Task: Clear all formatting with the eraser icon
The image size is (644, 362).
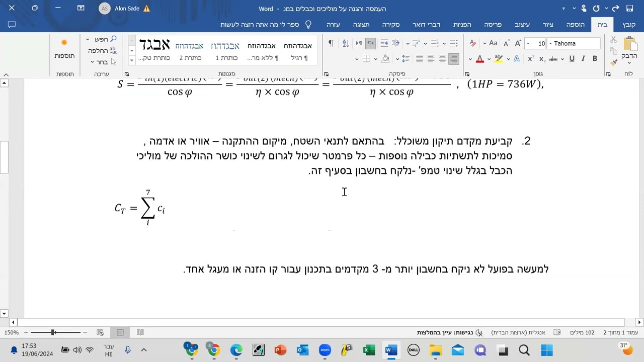Action: point(473,43)
